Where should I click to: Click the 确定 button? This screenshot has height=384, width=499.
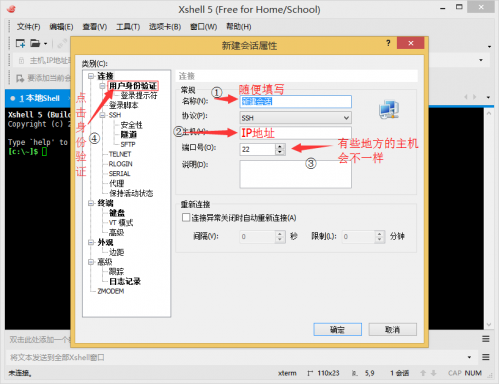(x=337, y=330)
